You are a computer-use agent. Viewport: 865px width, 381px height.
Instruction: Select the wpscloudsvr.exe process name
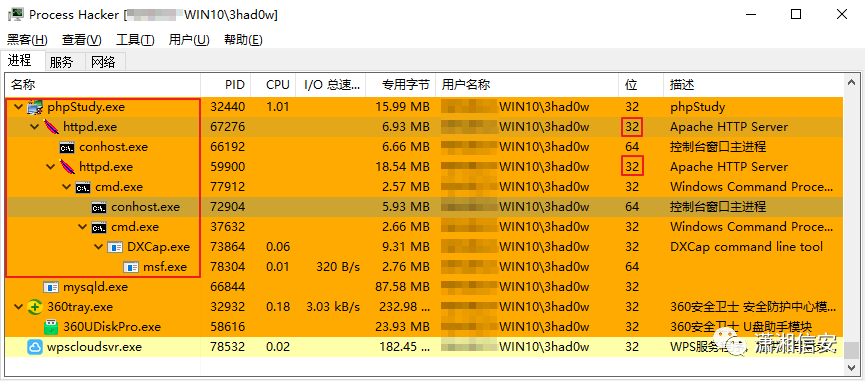(94, 347)
